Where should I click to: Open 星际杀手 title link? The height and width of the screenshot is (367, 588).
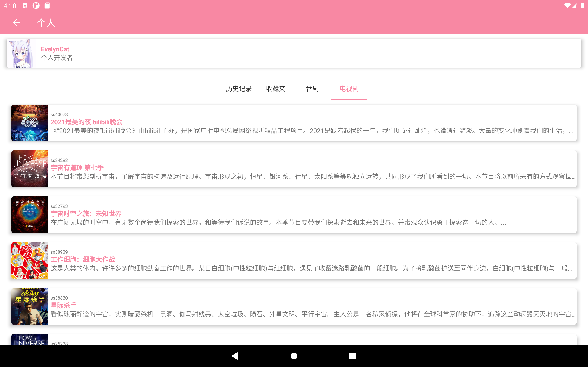[63, 305]
